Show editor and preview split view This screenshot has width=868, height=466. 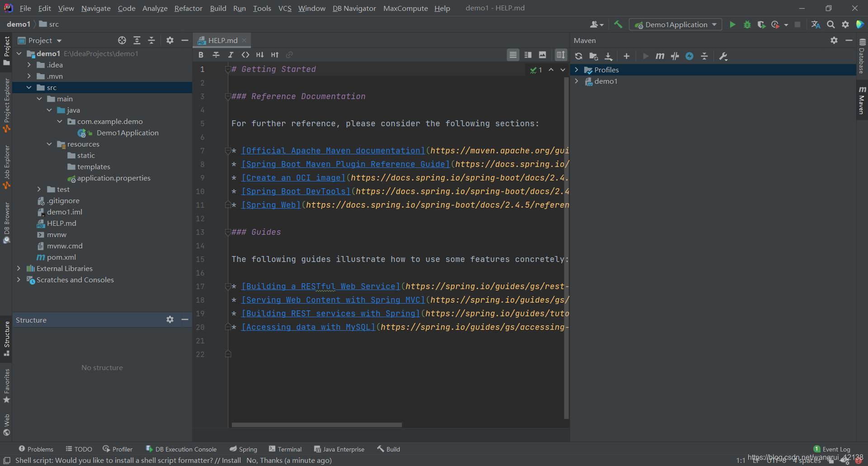click(x=528, y=55)
